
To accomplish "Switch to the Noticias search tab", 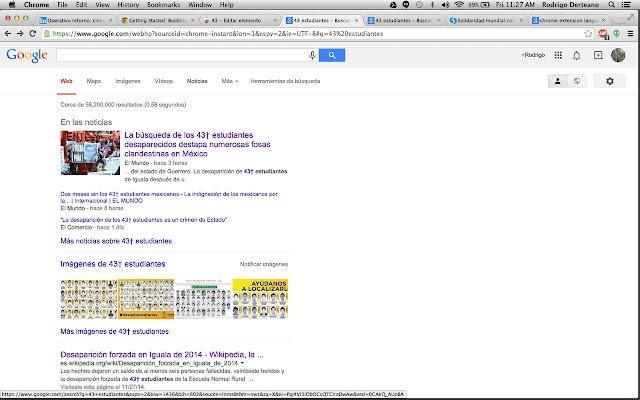I will (x=197, y=81).
